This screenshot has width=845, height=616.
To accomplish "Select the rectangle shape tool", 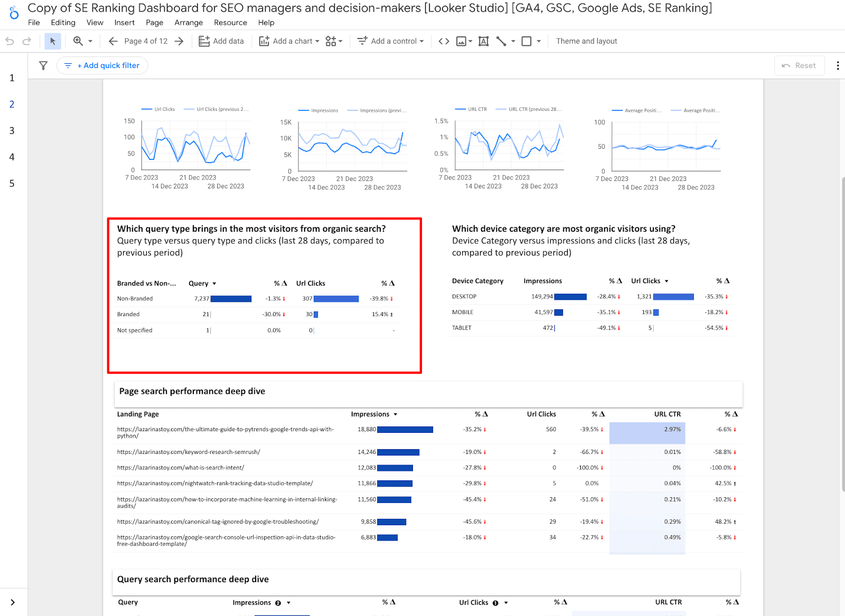I will click(526, 41).
